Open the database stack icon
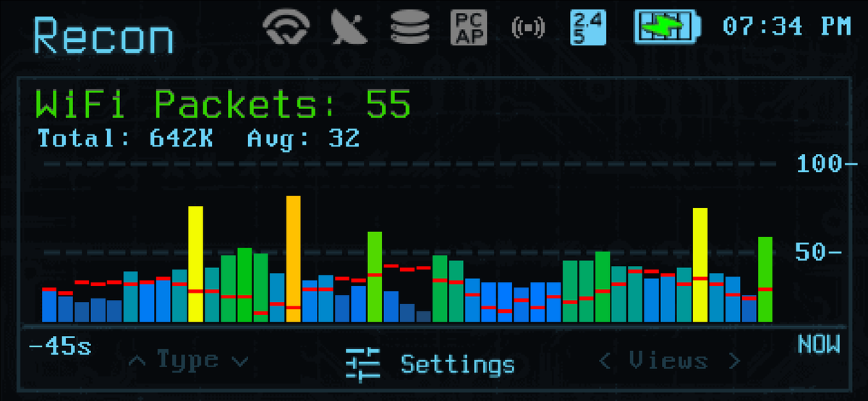 click(x=410, y=27)
